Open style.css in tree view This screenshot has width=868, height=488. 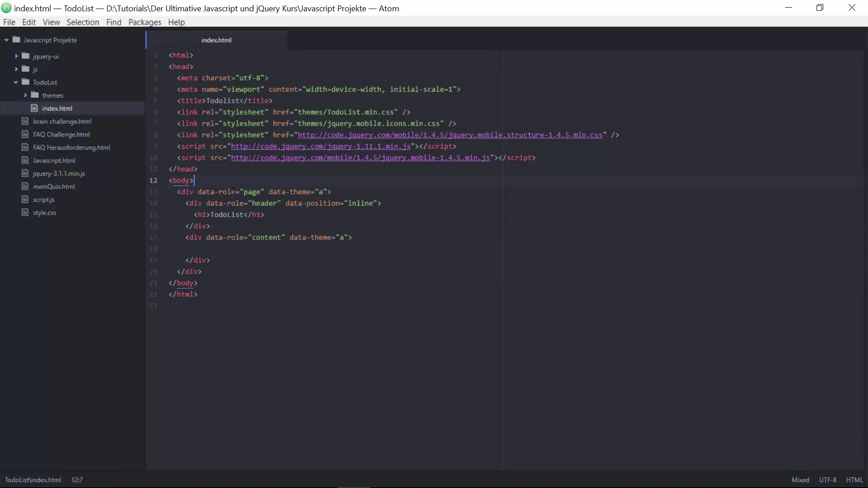click(44, 212)
